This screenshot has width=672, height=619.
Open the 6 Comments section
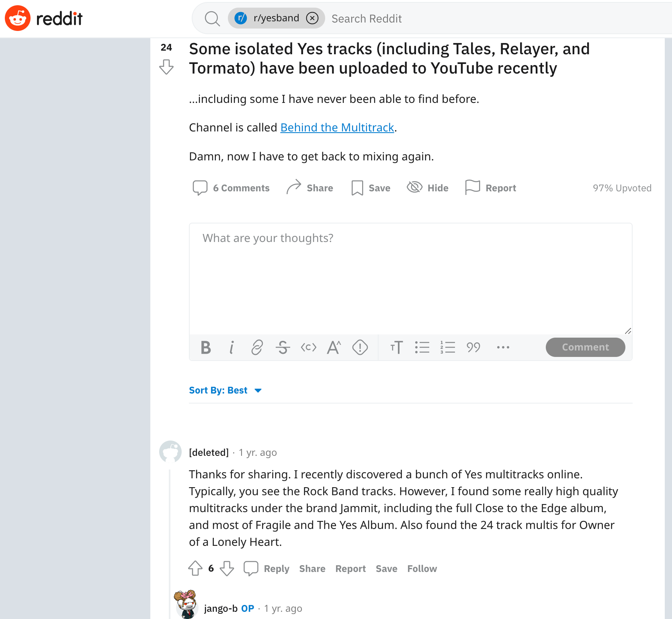click(231, 188)
